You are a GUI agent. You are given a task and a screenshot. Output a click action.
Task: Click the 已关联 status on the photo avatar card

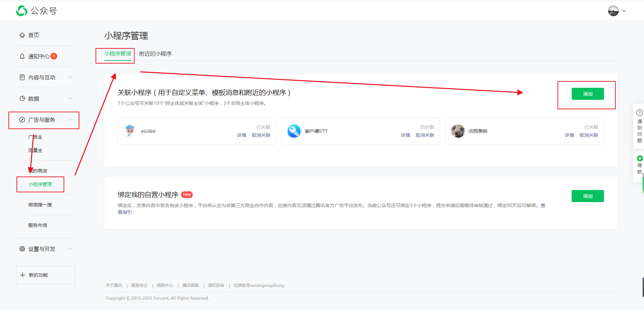point(591,127)
